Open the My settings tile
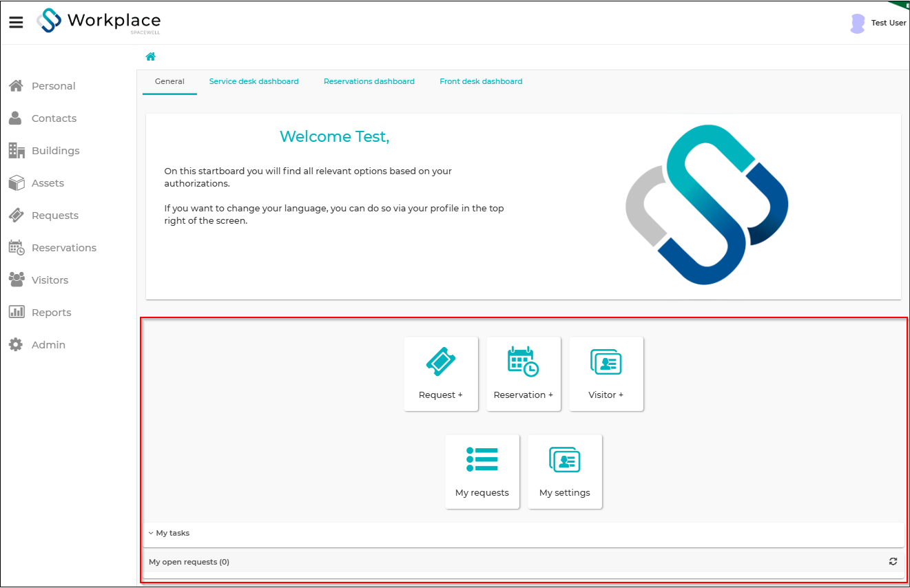Image resolution: width=910 pixels, height=588 pixels. click(x=565, y=472)
